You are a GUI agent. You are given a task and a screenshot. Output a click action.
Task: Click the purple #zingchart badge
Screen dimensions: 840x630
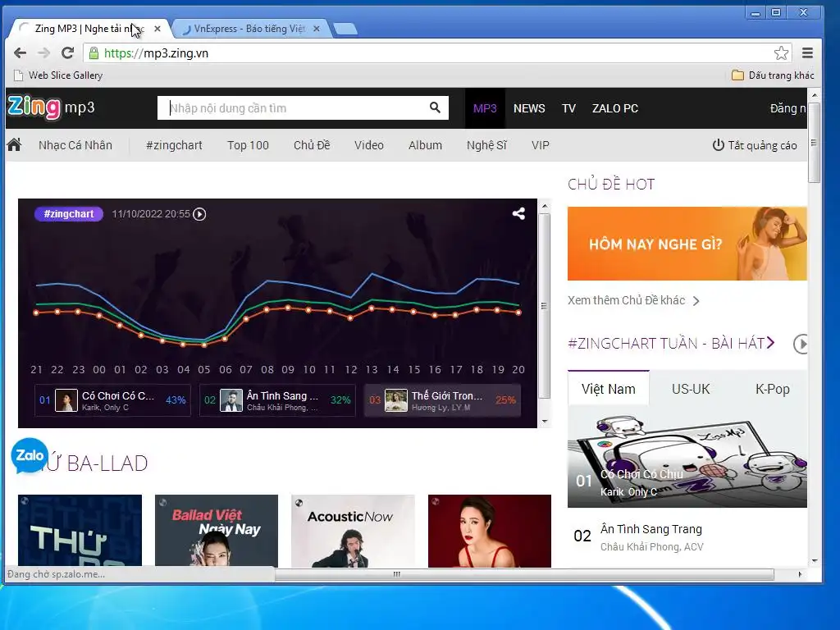(69, 214)
